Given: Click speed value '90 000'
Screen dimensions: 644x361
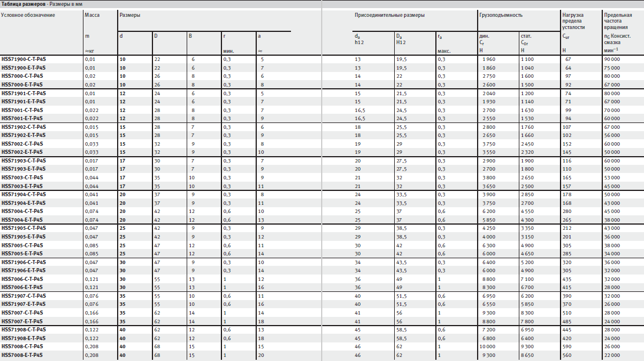Looking at the screenshot, I should click(612, 59).
